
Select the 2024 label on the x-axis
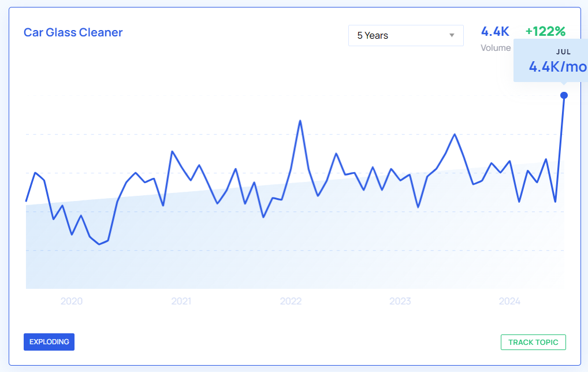(x=509, y=301)
